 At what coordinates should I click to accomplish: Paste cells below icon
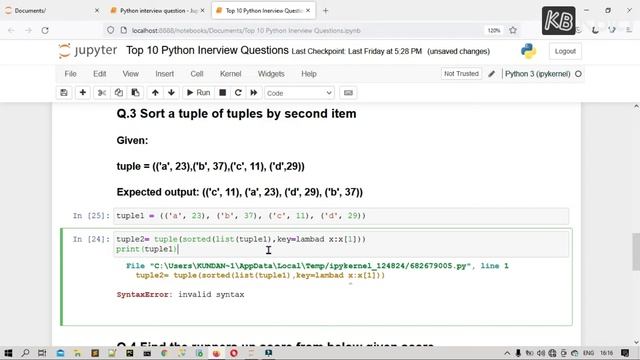click(135, 93)
